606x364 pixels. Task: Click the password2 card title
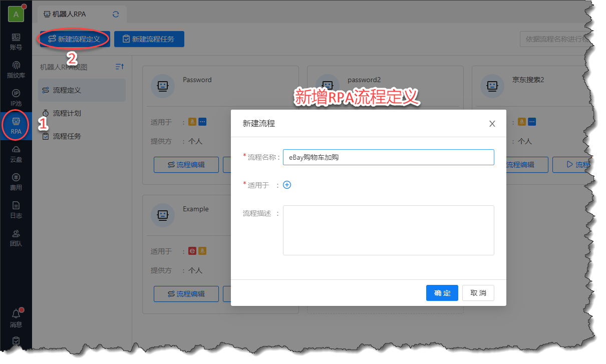364,80
